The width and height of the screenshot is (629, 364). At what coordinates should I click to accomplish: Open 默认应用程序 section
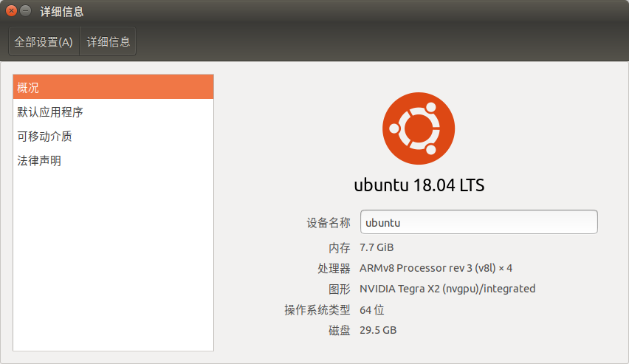(113, 111)
